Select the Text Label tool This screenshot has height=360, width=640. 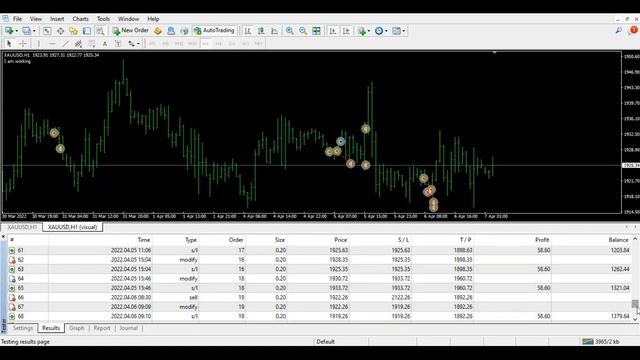point(118,43)
